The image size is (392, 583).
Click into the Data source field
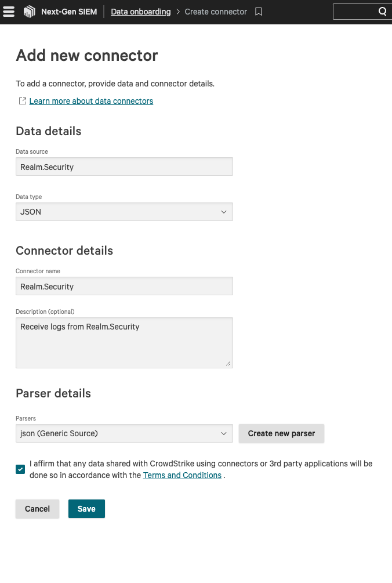124,166
